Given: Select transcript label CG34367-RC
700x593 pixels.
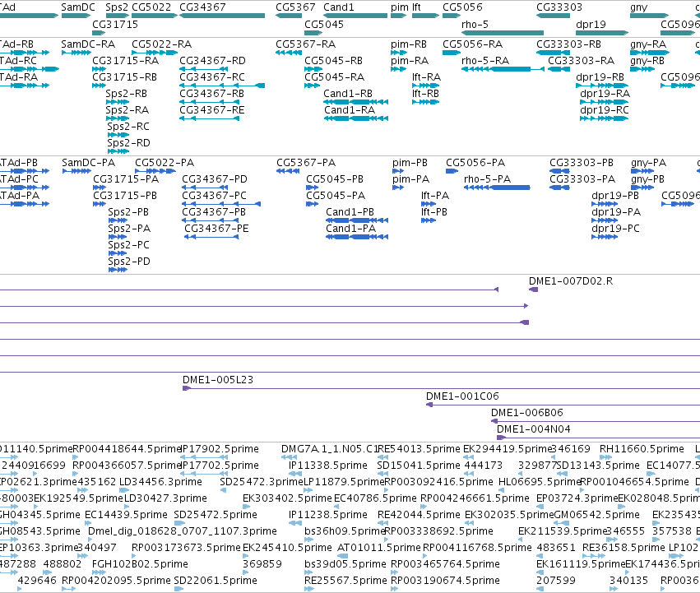Looking at the screenshot, I should pos(212,76).
